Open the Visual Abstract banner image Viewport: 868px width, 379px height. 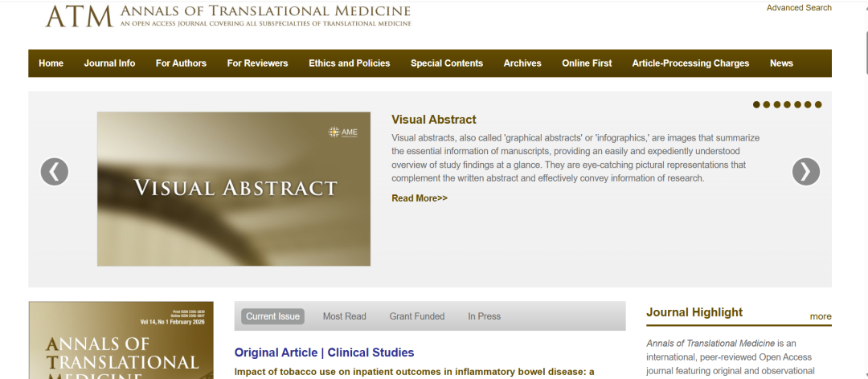[x=234, y=189]
